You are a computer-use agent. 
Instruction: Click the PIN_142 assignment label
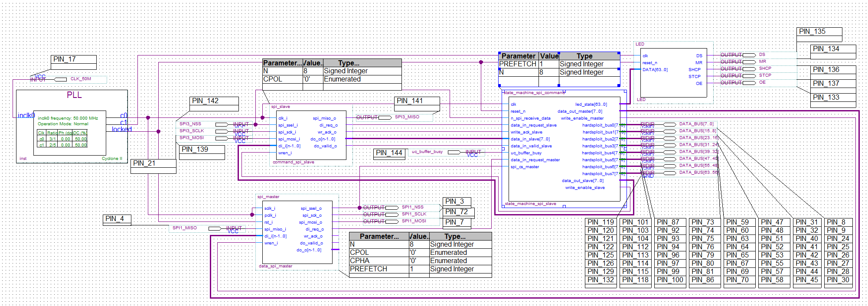(x=206, y=101)
